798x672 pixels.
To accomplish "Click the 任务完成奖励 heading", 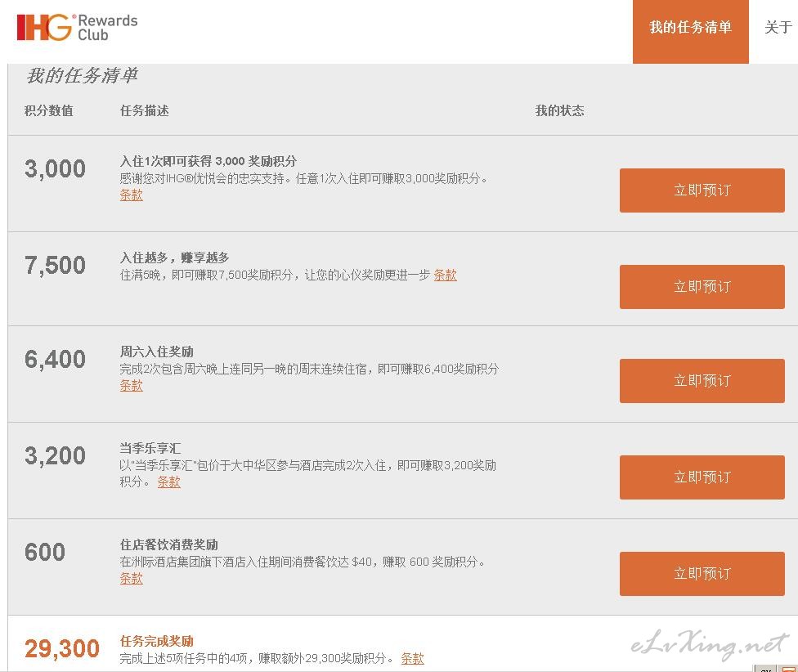I will tap(157, 641).
